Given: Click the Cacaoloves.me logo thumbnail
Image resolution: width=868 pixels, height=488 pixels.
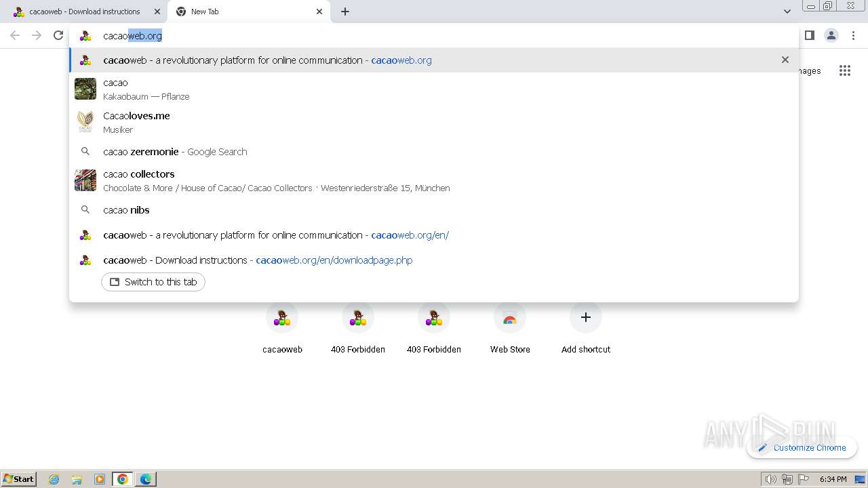Looking at the screenshot, I should point(85,122).
